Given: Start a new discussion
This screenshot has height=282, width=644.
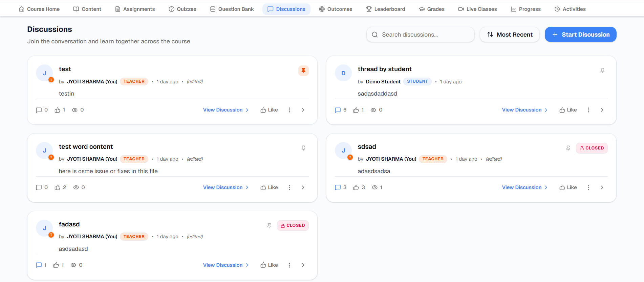Looking at the screenshot, I should (580, 35).
